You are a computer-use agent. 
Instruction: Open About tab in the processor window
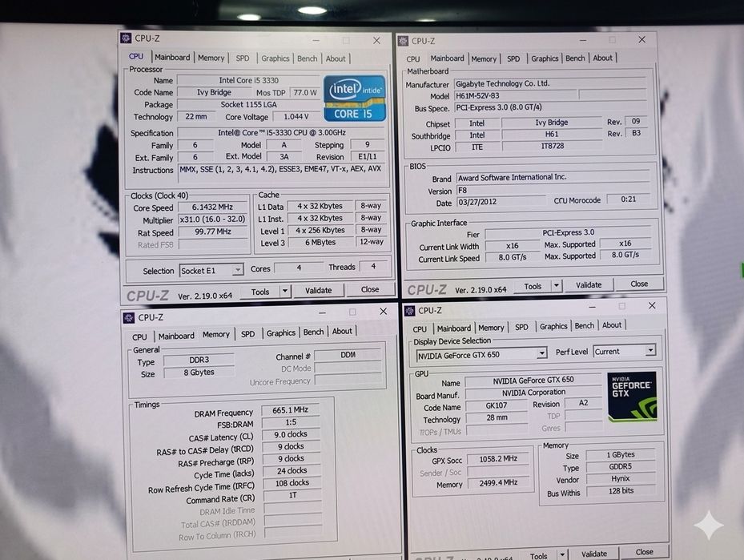click(x=336, y=58)
